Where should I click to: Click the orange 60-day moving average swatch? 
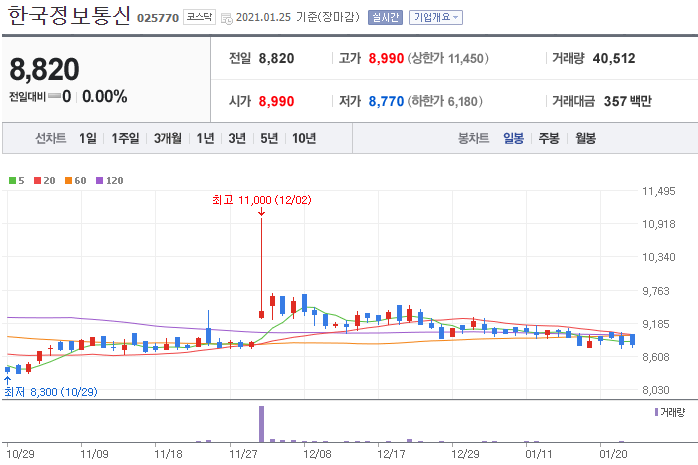69,180
